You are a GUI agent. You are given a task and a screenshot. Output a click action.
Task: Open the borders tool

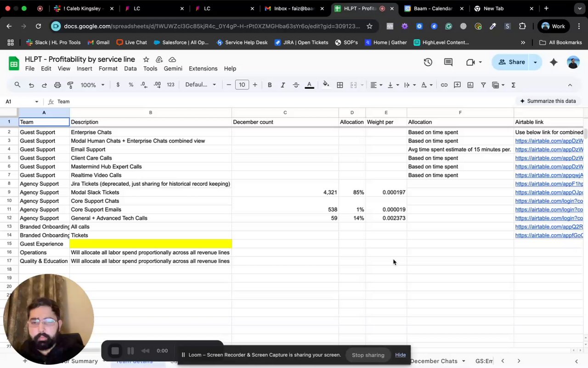(x=340, y=85)
